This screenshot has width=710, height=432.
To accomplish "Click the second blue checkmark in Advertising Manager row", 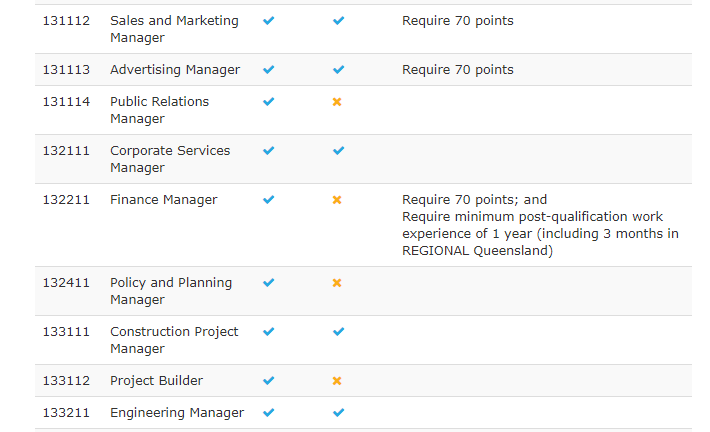I will coord(338,70).
